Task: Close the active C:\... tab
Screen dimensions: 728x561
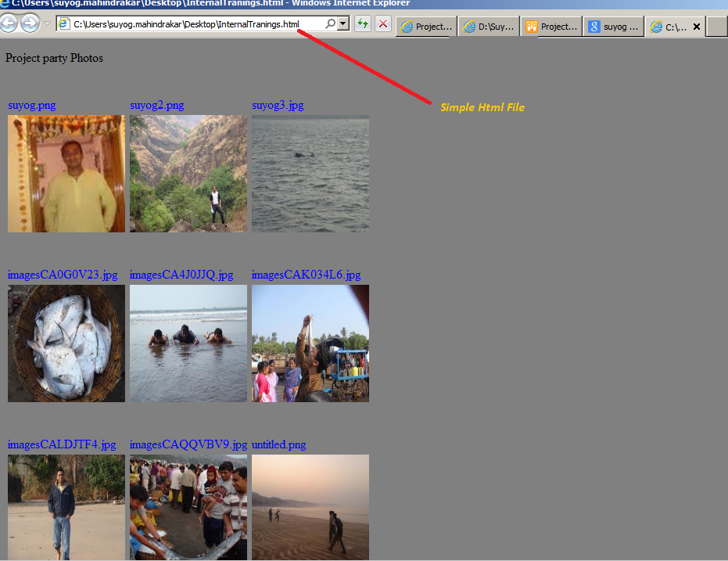Action: [697, 27]
